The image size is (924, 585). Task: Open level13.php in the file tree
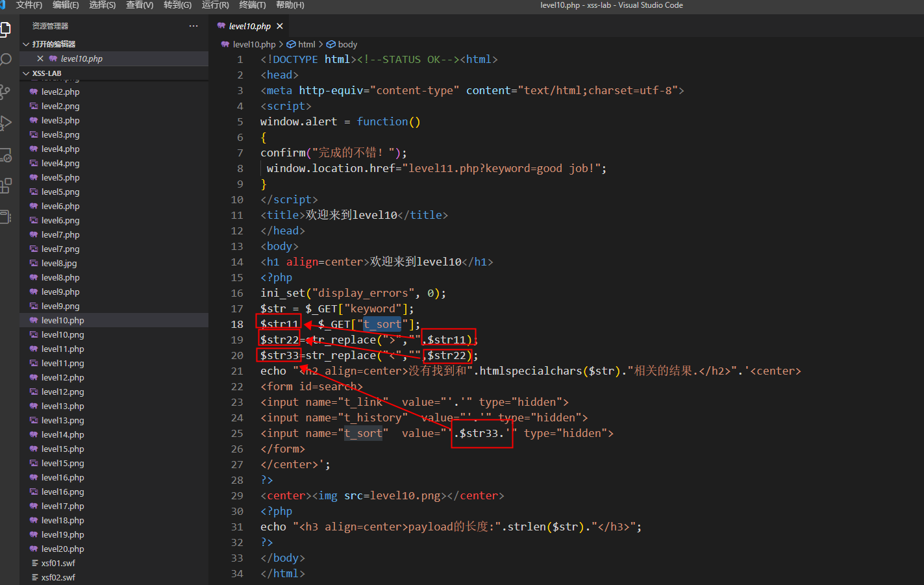pos(62,406)
